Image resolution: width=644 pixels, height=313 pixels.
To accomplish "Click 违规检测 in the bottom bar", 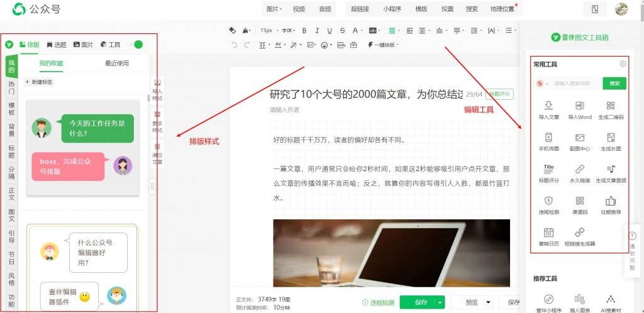I will point(378,303).
